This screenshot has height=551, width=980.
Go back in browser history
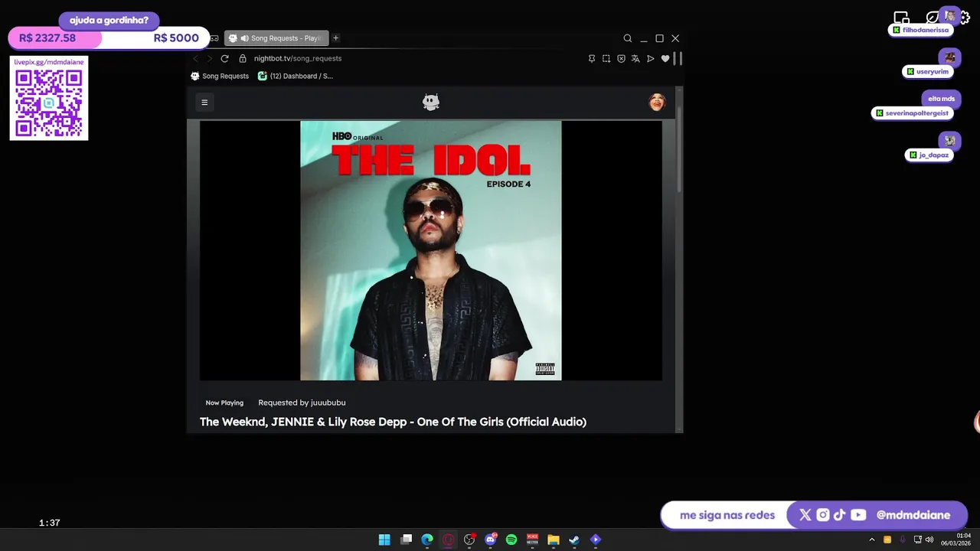[195, 58]
